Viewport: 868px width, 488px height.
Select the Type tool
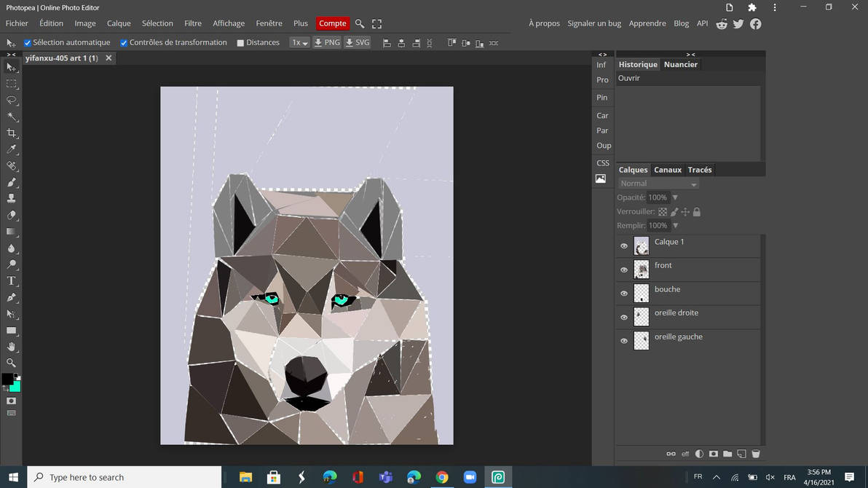tap(11, 280)
